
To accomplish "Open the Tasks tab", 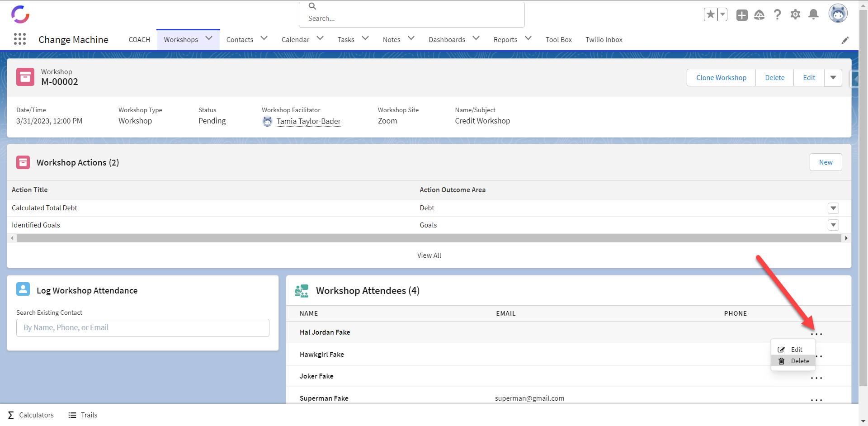I will [x=346, y=40].
